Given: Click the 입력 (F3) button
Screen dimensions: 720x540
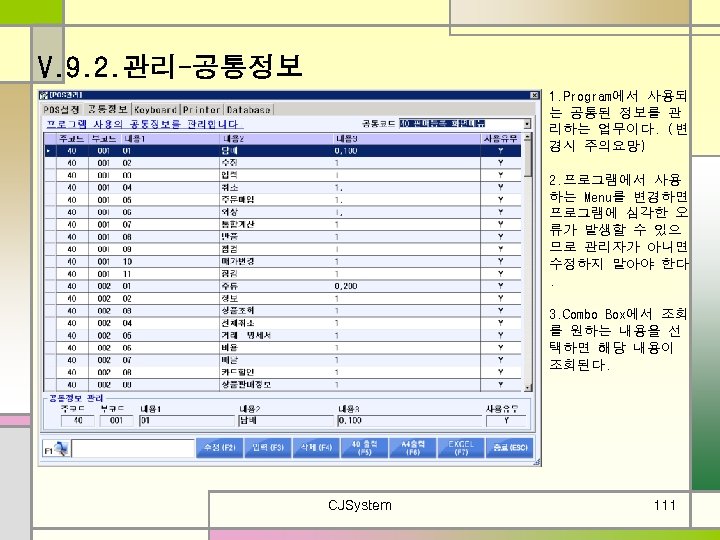Looking at the screenshot, I should [x=268, y=448].
